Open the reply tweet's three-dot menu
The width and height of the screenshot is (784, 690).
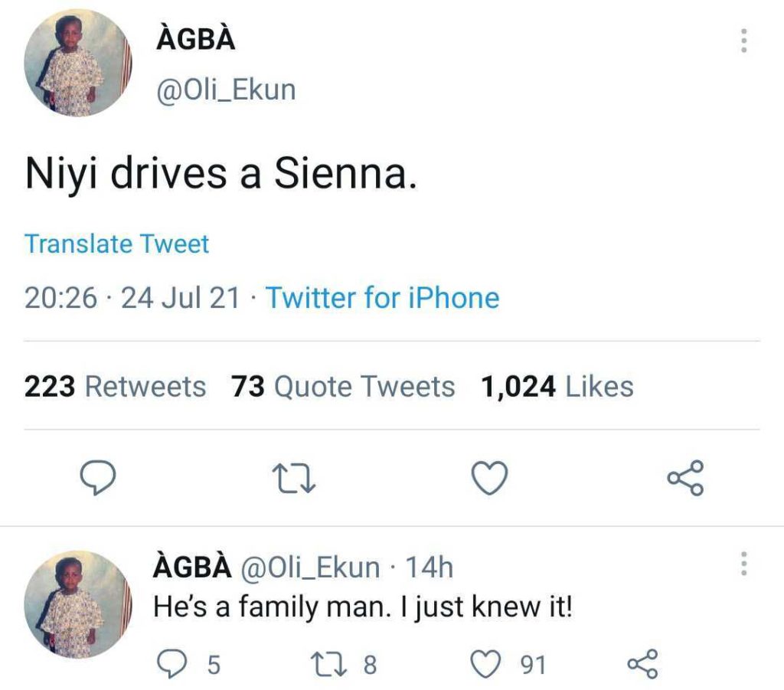(x=742, y=566)
